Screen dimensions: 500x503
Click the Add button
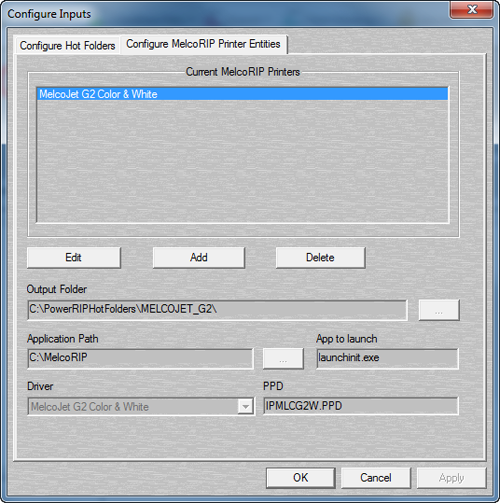(199, 257)
